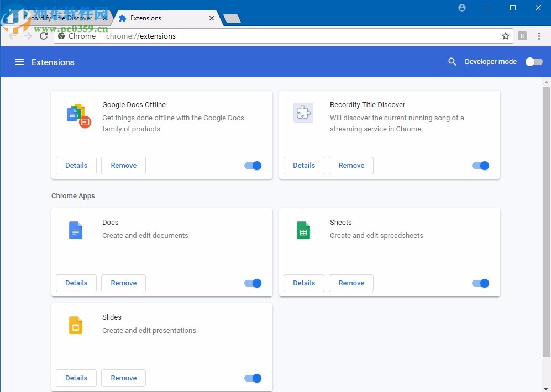
Task: Turn off Recordify Title Discover toggle
Action: pyautogui.click(x=481, y=166)
